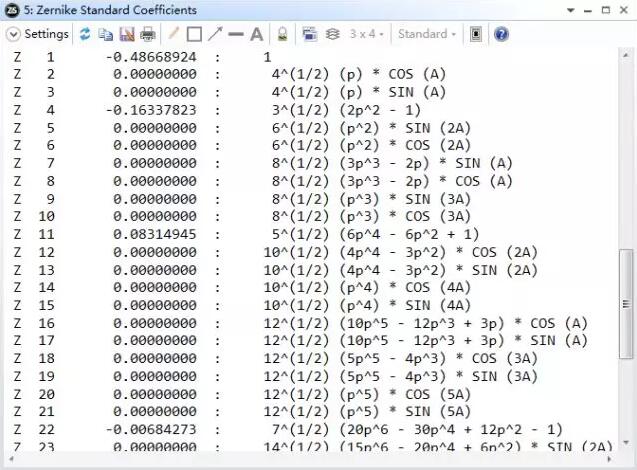The width and height of the screenshot is (637, 470).
Task: Click the save window icon
Action: click(x=127, y=35)
